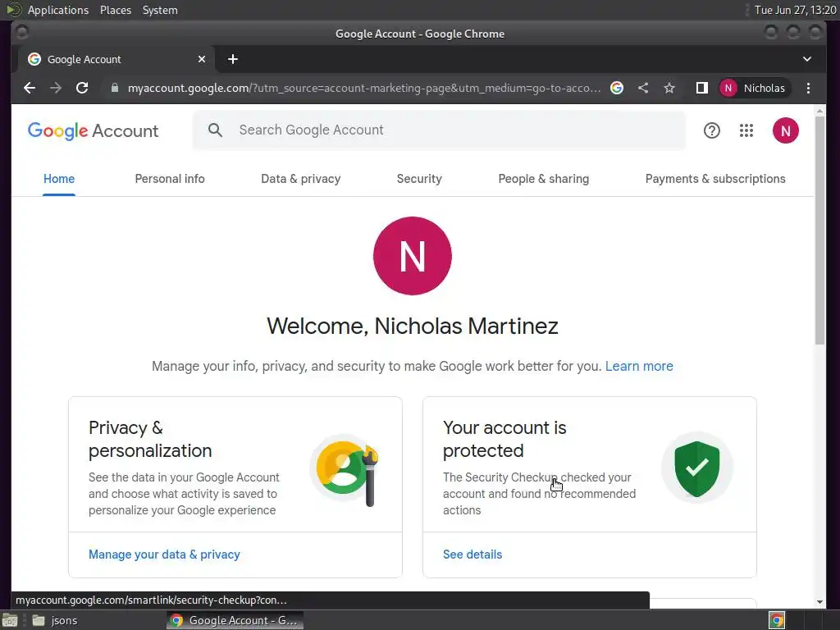Click the Google icon in the address bar
This screenshot has height=630, width=840.
click(617, 88)
